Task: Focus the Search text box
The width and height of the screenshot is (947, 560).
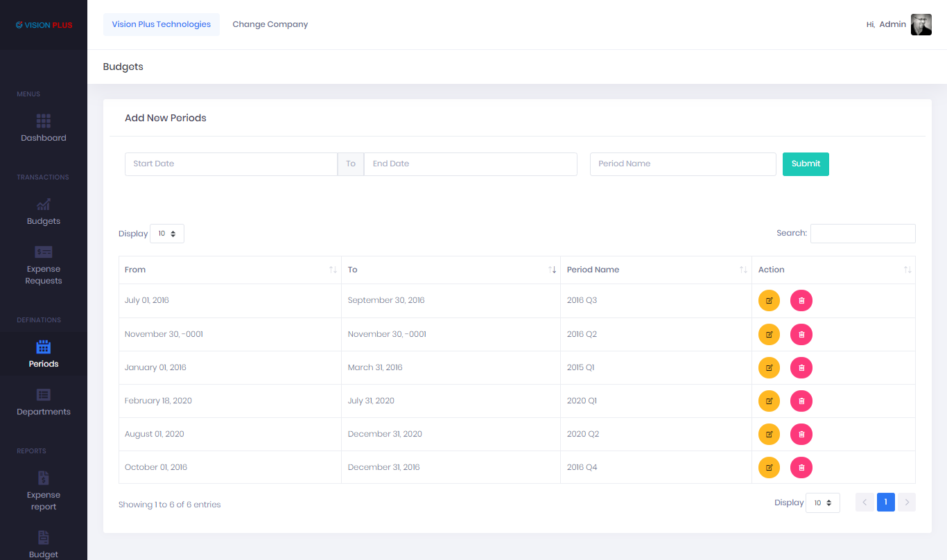Action: click(x=862, y=234)
